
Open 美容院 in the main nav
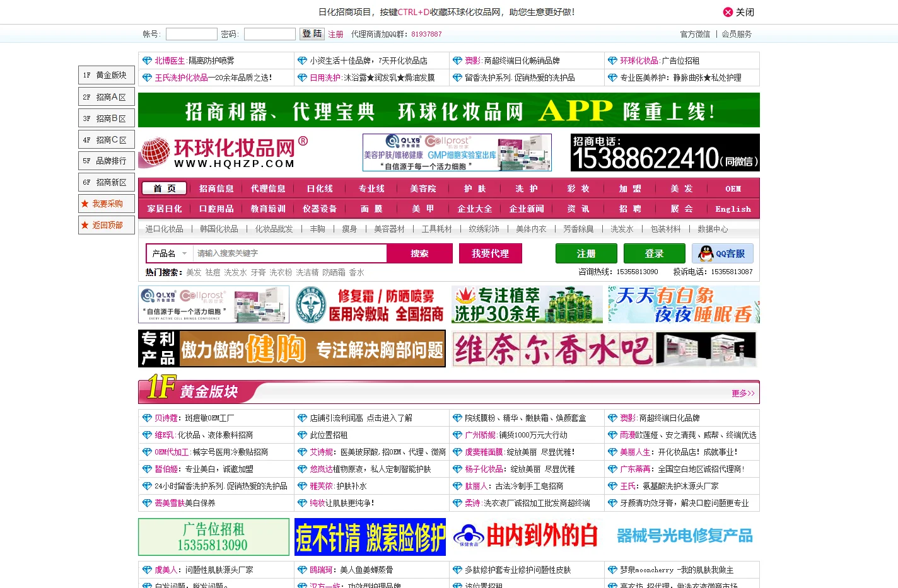click(x=423, y=188)
